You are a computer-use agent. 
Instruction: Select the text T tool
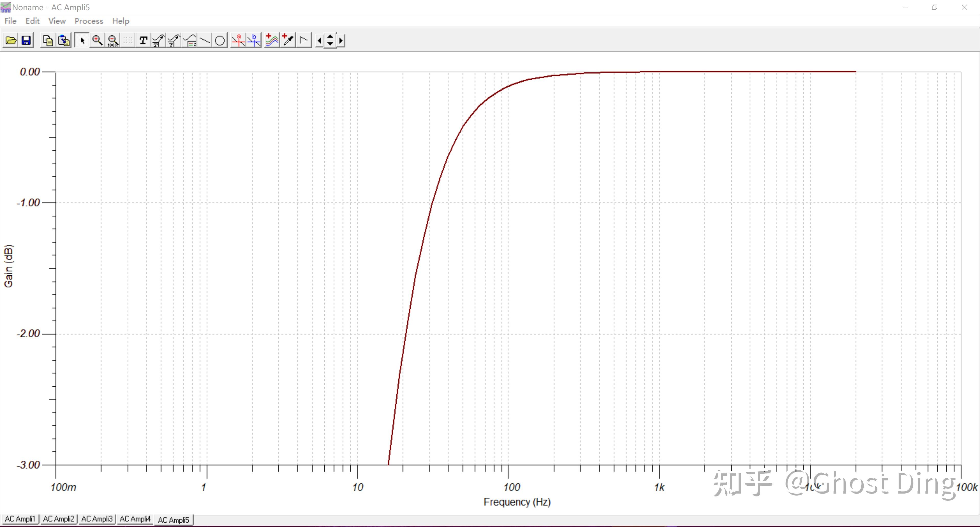143,40
